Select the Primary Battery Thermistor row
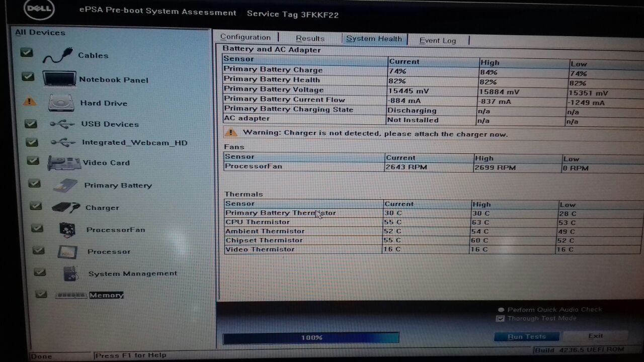The width and height of the screenshot is (644, 362). click(x=434, y=213)
